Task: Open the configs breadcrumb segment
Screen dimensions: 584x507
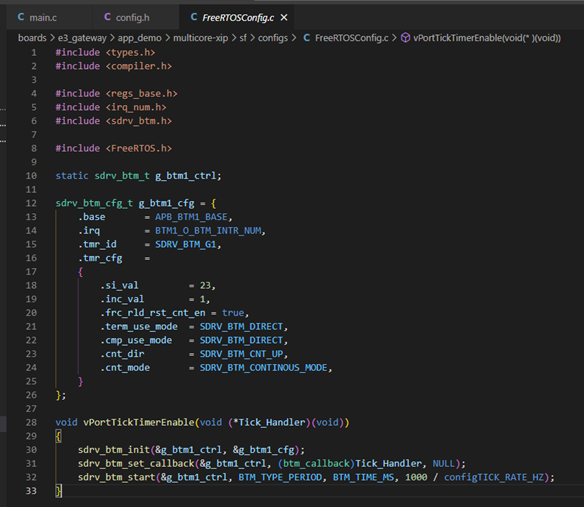Action: [x=273, y=38]
